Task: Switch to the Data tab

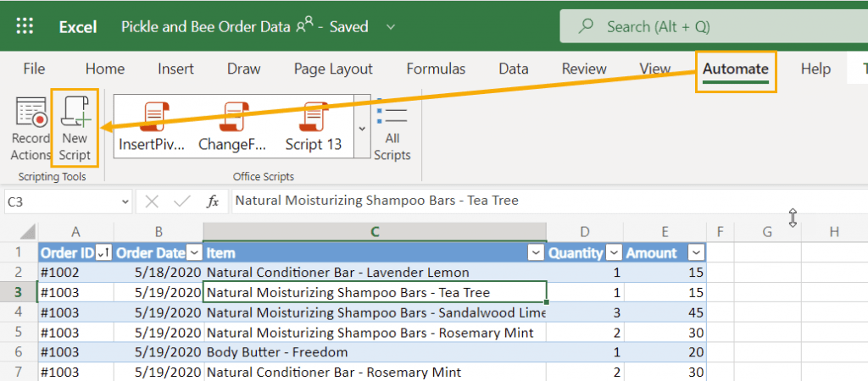Action: 514,69
